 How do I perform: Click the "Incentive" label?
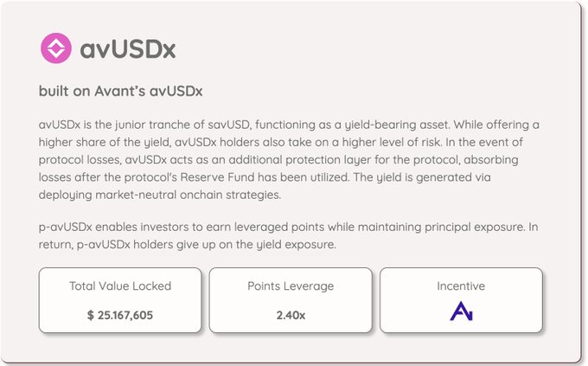click(x=461, y=286)
